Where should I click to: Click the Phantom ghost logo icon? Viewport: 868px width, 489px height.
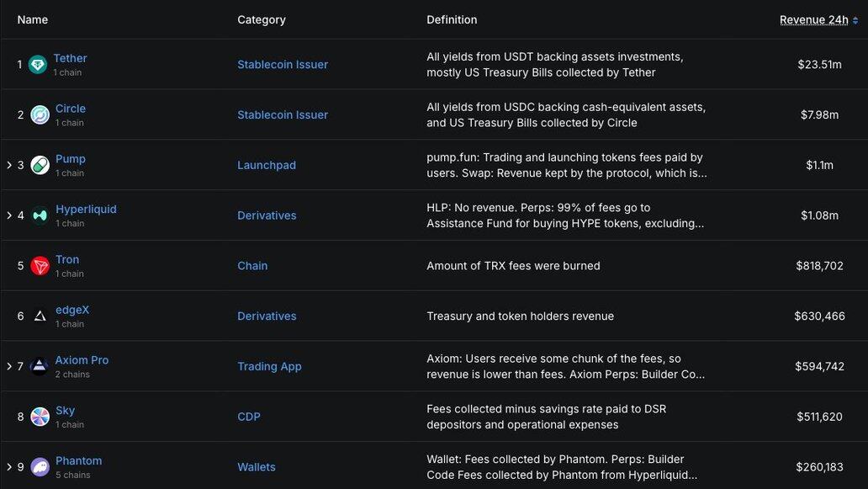tap(40, 467)
